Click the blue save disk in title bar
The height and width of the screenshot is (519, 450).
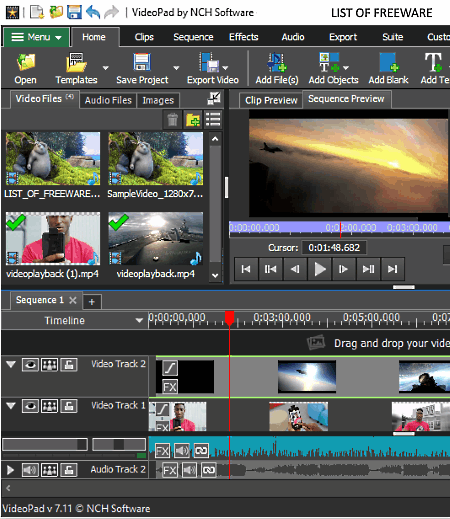74,12
